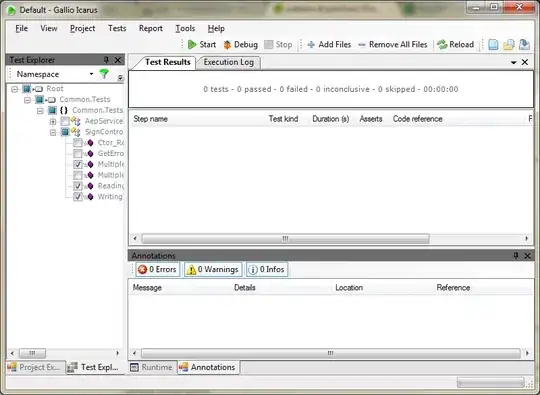
Task: Uncheck the Writing test checkbox
Action: (77, 197)
